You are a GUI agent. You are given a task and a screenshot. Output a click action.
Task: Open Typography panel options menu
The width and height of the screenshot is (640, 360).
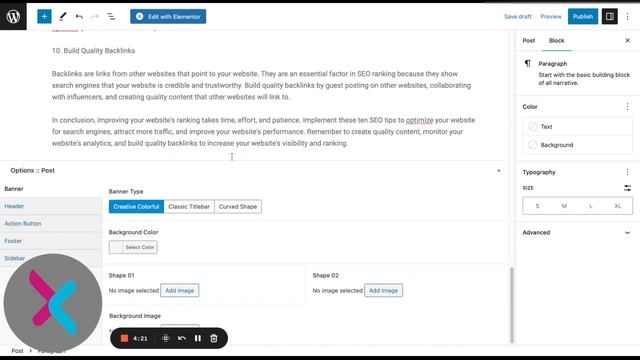coord(627,172)
